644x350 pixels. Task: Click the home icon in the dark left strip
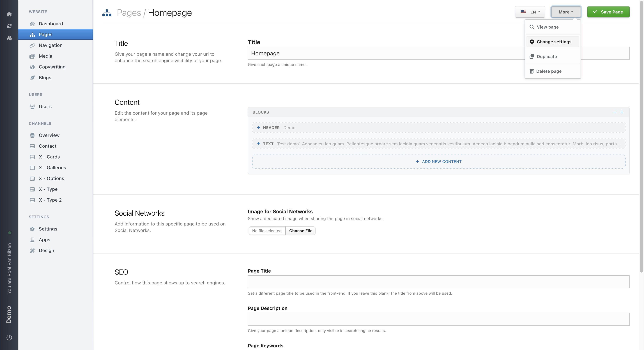coord(9,14)
